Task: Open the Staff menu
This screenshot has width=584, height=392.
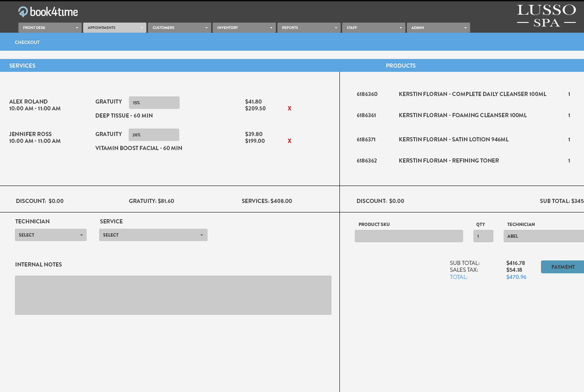Action: coord(373,28)
